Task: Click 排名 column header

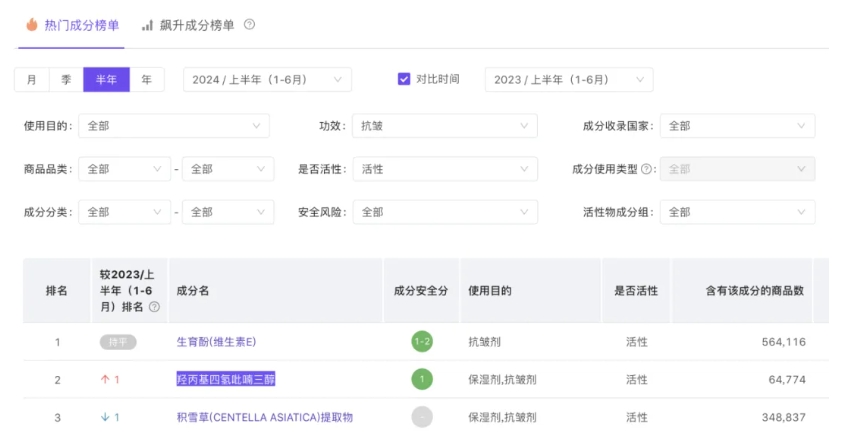Action: (56, 291)
